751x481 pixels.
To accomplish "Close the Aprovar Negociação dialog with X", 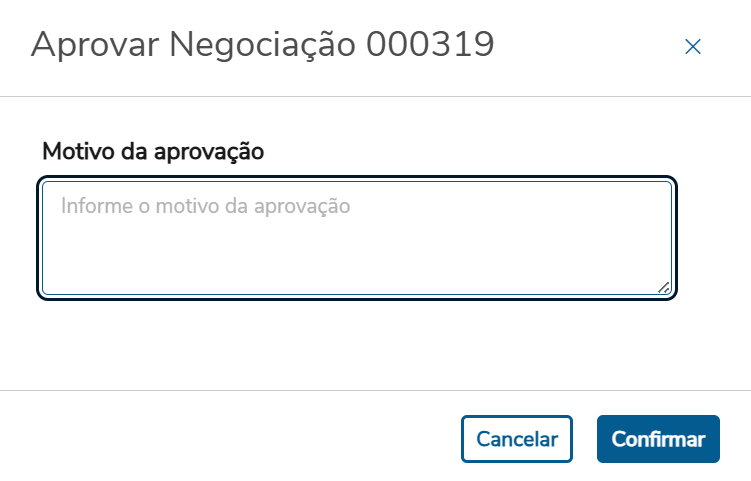I will pos(693,46).
